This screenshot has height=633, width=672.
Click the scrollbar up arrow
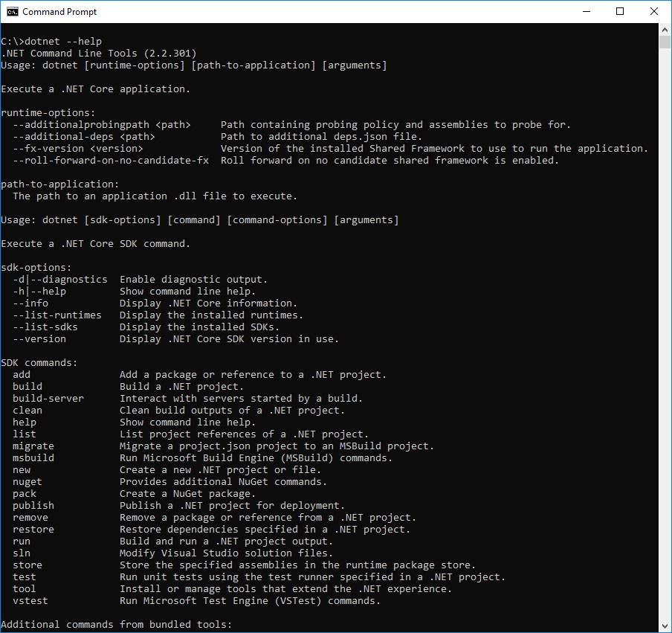(665, 30)
